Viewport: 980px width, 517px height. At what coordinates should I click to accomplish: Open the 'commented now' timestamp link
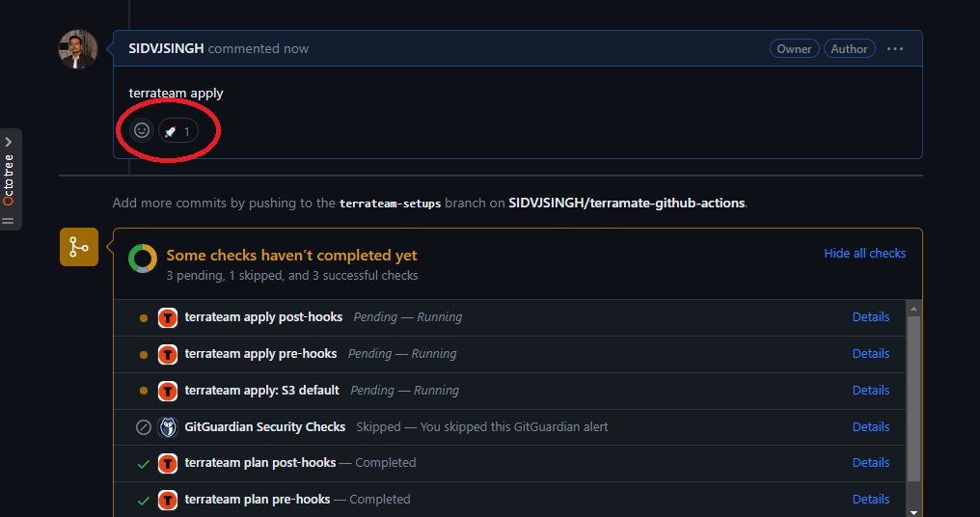pos(259,49)
